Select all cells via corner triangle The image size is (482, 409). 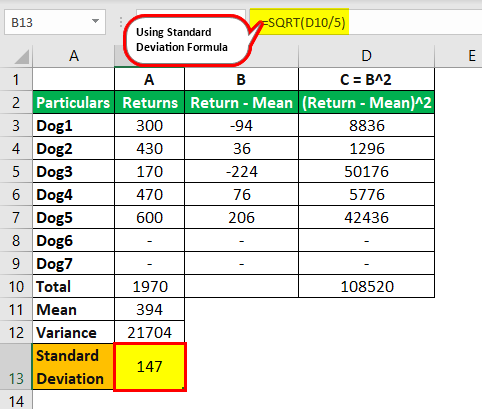click(x=22, y=57)
